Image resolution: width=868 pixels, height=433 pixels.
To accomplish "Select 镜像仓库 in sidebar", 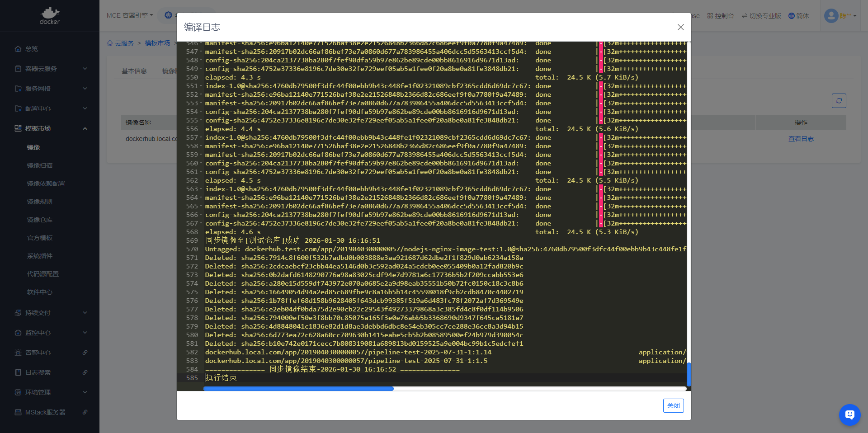I will pyautogui.click(x=40, y=220).
